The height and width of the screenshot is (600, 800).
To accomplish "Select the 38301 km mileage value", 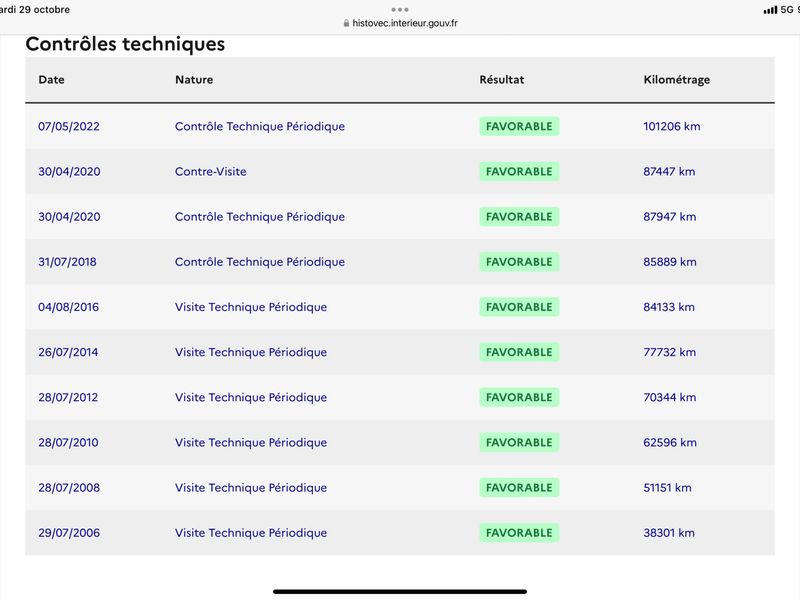I will coord(669,533).
